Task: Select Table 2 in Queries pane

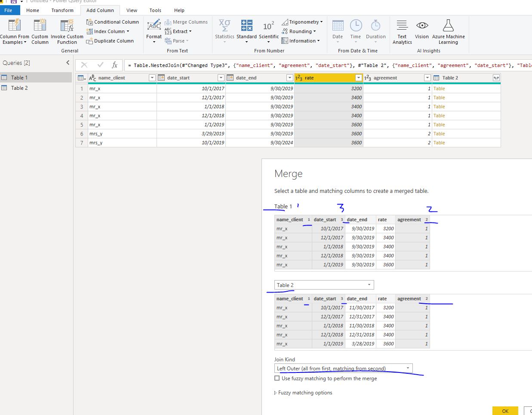Action: 36,88
